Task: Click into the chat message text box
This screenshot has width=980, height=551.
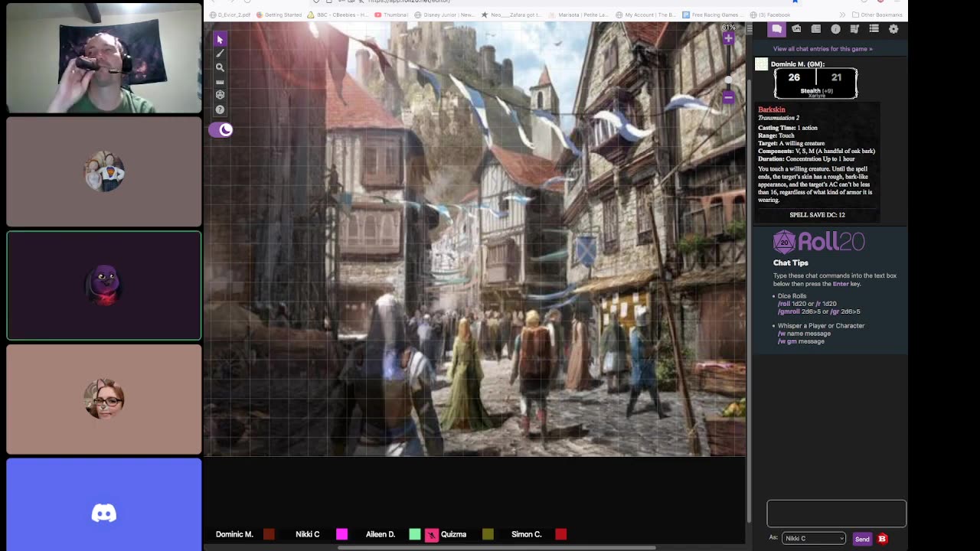Action: [x=836, y=514]
